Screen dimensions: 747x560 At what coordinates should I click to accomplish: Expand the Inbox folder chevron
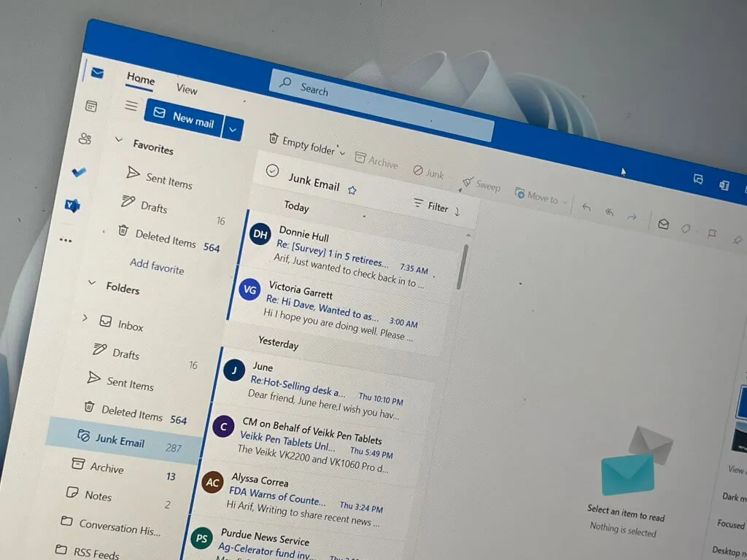point(85,317)
